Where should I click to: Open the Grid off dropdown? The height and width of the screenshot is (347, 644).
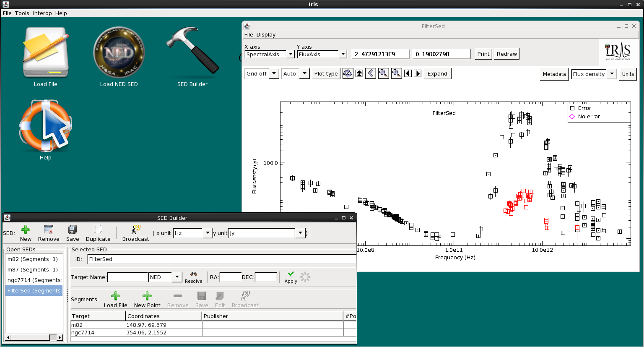pos(274,73)
